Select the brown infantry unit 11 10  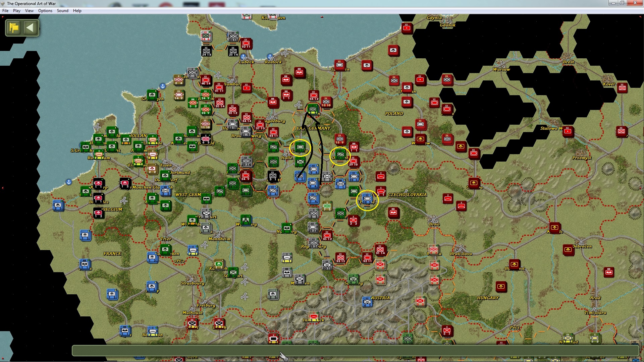pos(206,124)
